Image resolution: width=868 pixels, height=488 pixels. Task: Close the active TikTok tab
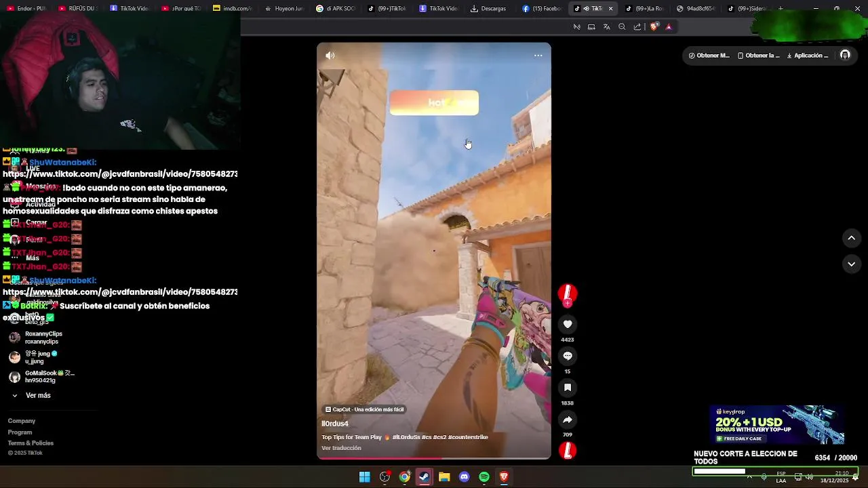(610, 9)
